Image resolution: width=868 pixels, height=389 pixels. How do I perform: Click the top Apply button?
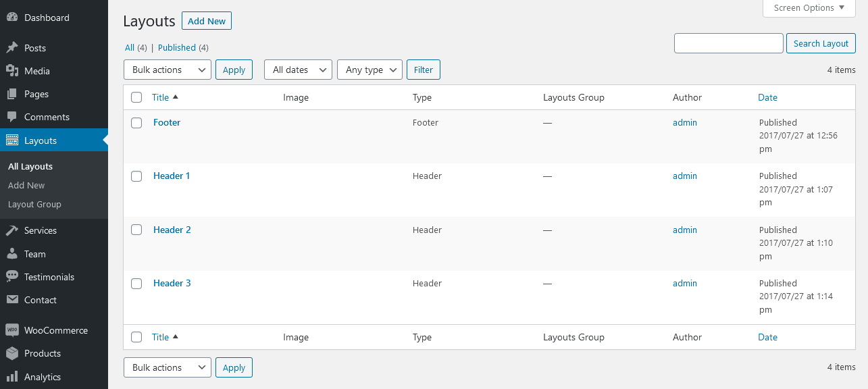234,70
